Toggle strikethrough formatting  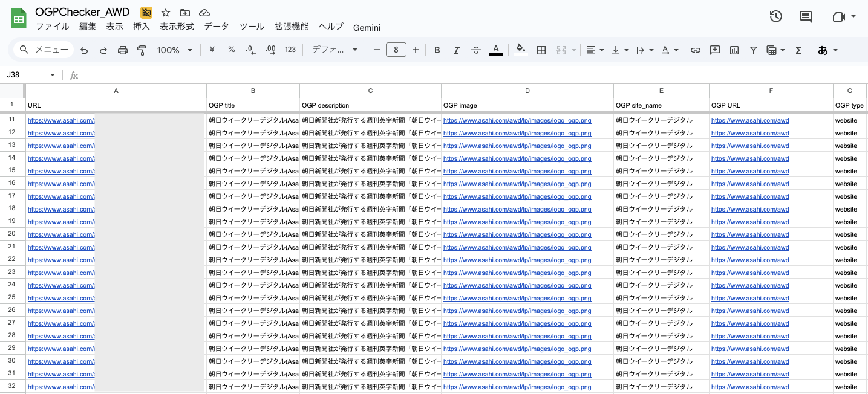point(476,50)
